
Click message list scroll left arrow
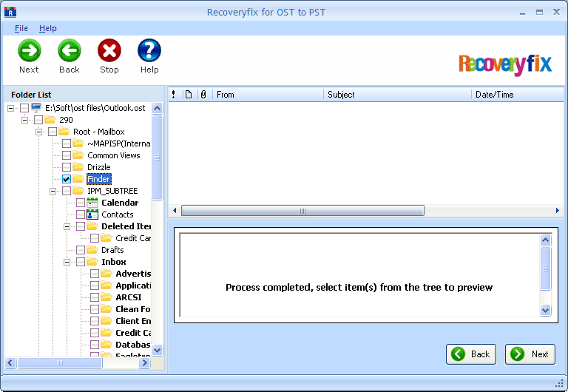[175, 211]
